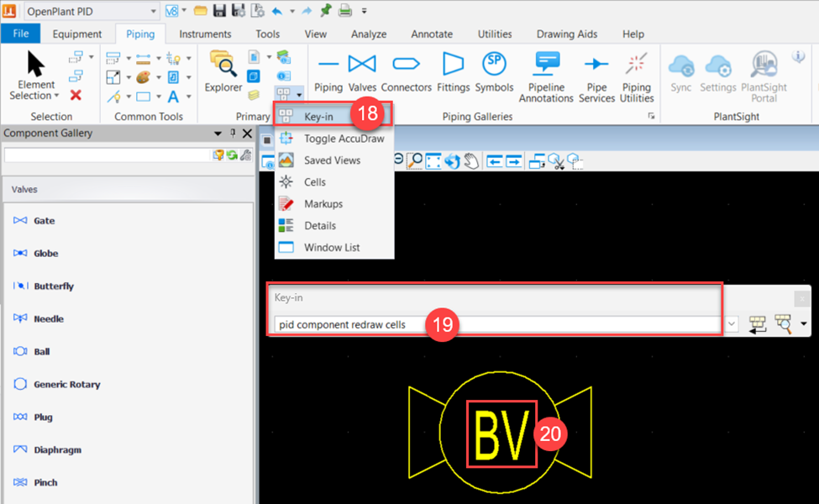Click the color palette icon in Common Tools
Screen dimensions: 819x504
(x=143, y=77)
